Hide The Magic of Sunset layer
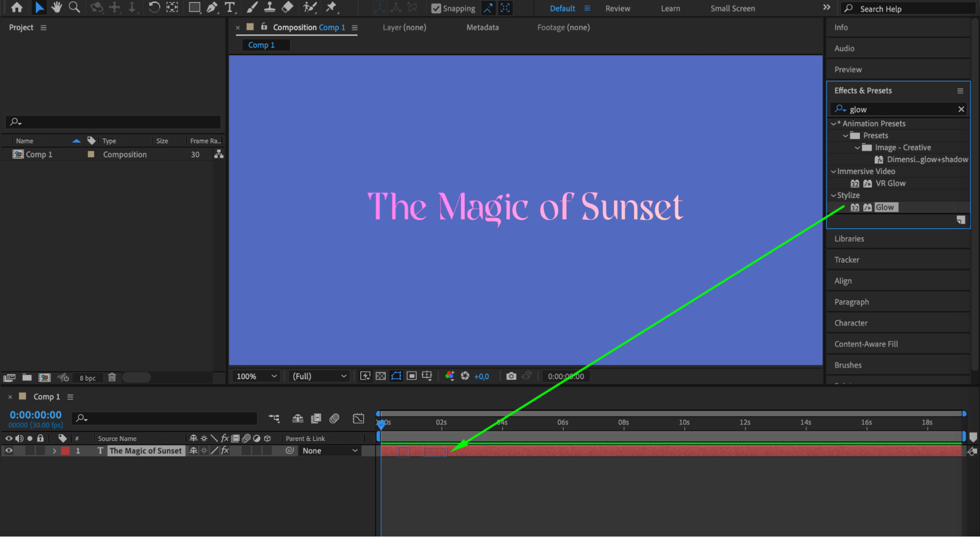The image size is (980, 537). 9,450
